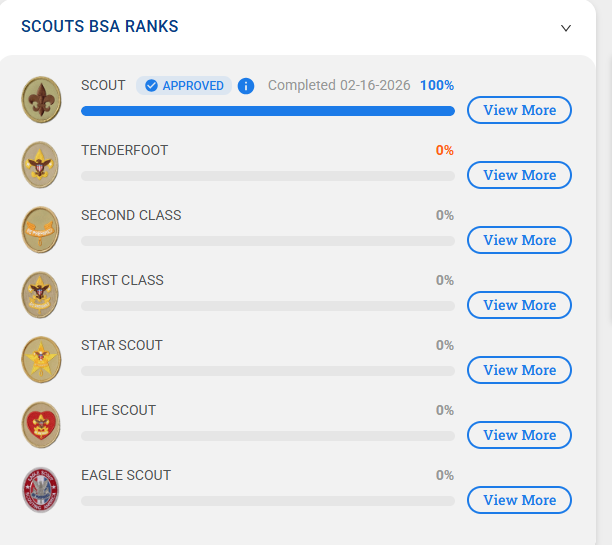Viewport: 612px width, 545px height.
Task: Collapse the Scouts BSA Ranks section chevron
Action: click(566, 28)
